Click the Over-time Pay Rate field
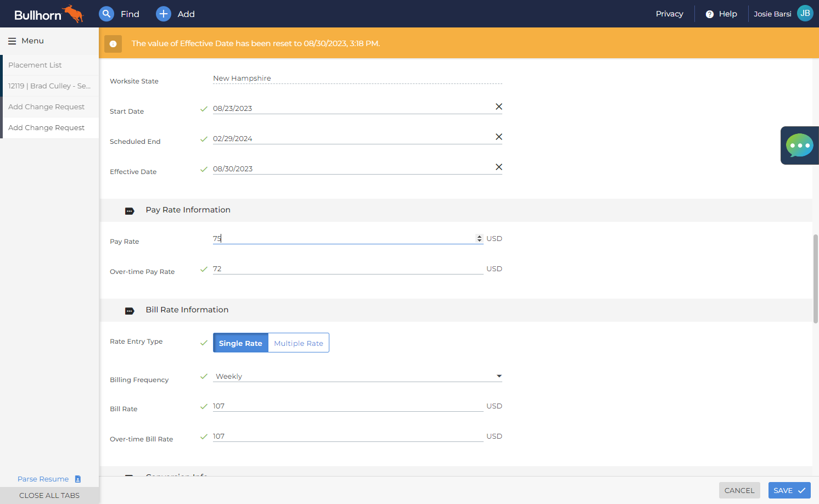 pos(348,268)
